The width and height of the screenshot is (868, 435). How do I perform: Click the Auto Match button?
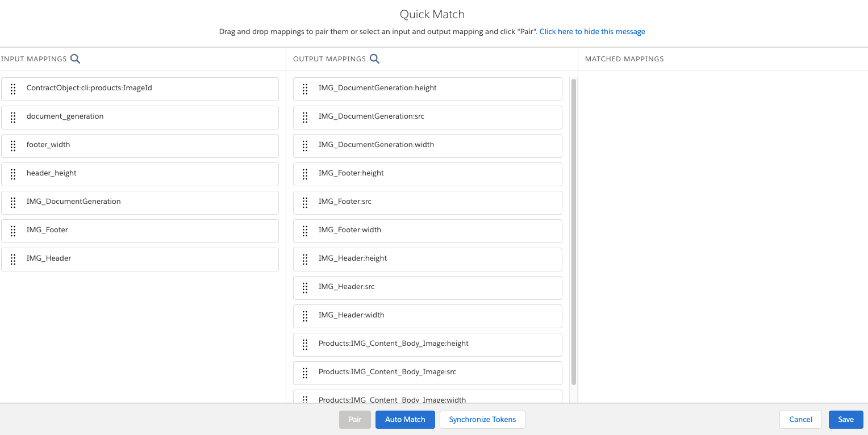(405, 419)
